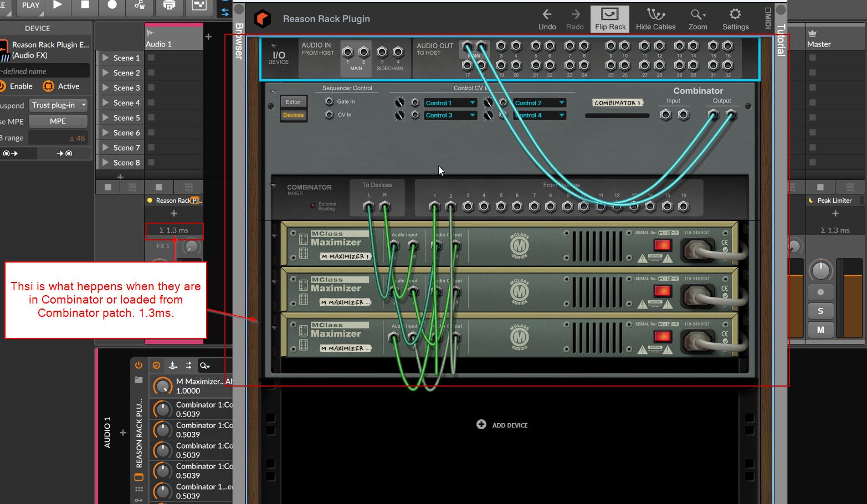Click Gate In sequencer control jack
Screen dimensions: 867x504
(329, 101)
